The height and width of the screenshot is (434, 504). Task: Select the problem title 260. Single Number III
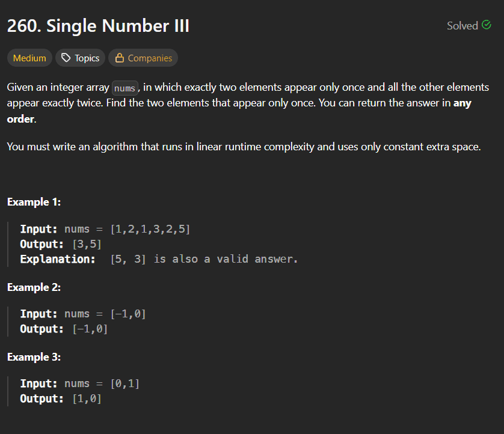tap(97, 25)
